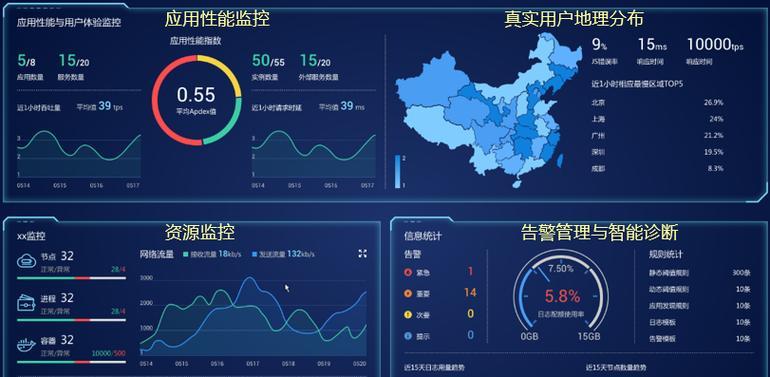Click the 应用性能与用户体验监控 panel title
This screenshot has width=770, height=377.
click(69, 23)
